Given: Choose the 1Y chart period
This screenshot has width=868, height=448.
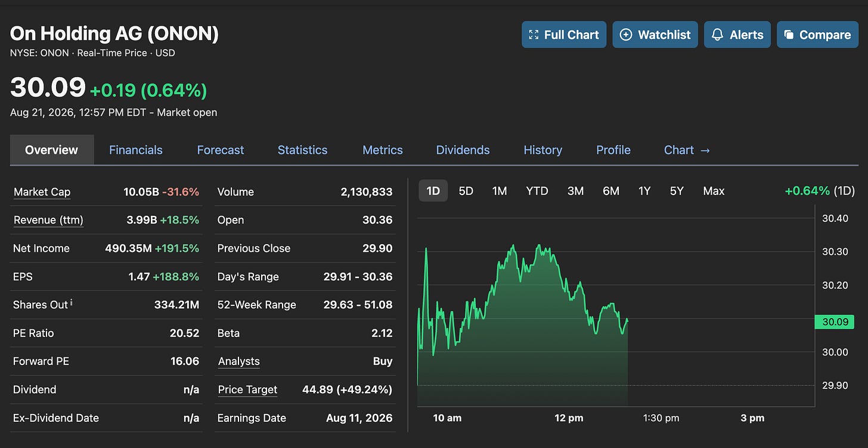Looking at the screenshot, I should [644, 191].
